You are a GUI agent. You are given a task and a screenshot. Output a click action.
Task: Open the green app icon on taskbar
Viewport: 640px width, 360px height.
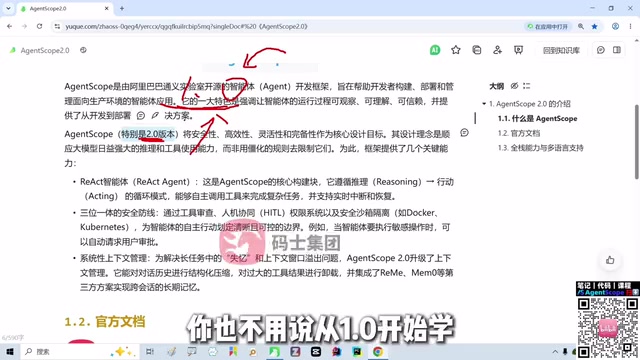[x=274, y=352]
